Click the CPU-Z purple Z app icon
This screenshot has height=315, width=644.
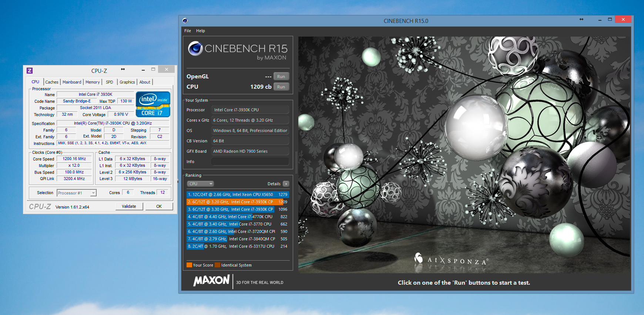point(30,71)
